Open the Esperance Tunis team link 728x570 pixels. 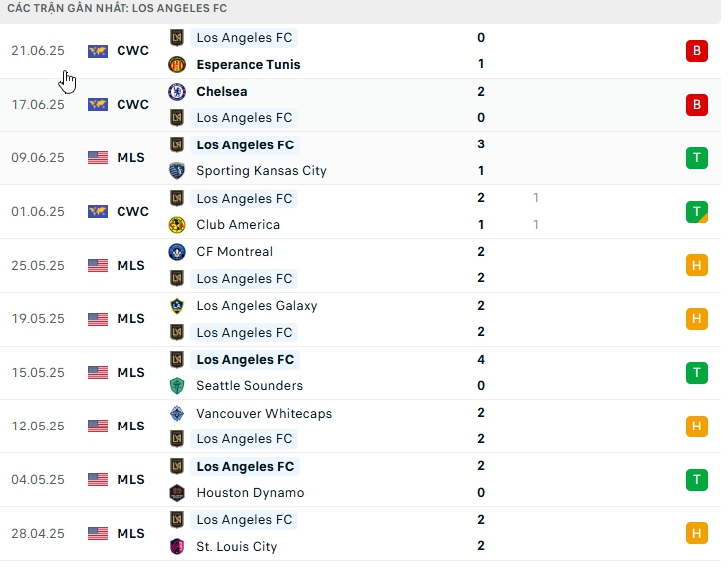[248, 64]
